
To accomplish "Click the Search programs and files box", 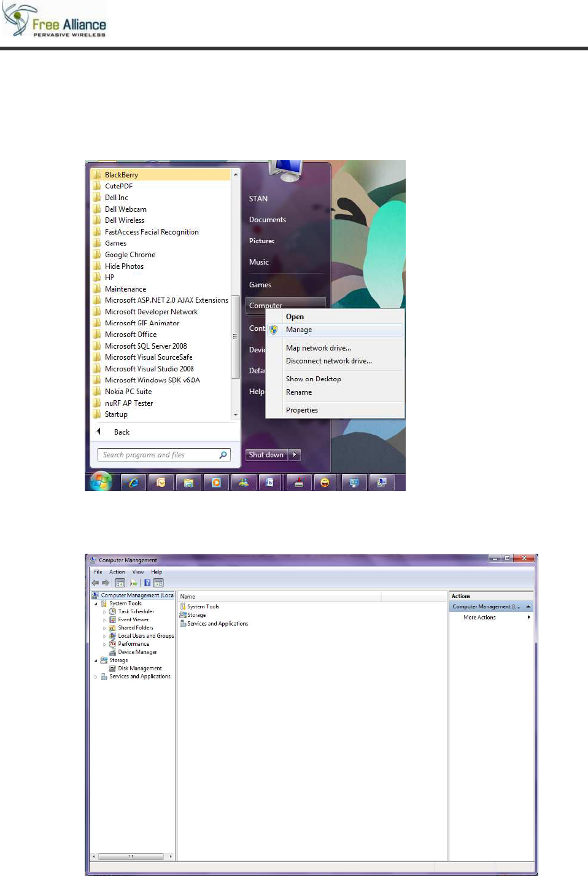I will (164, 455).
